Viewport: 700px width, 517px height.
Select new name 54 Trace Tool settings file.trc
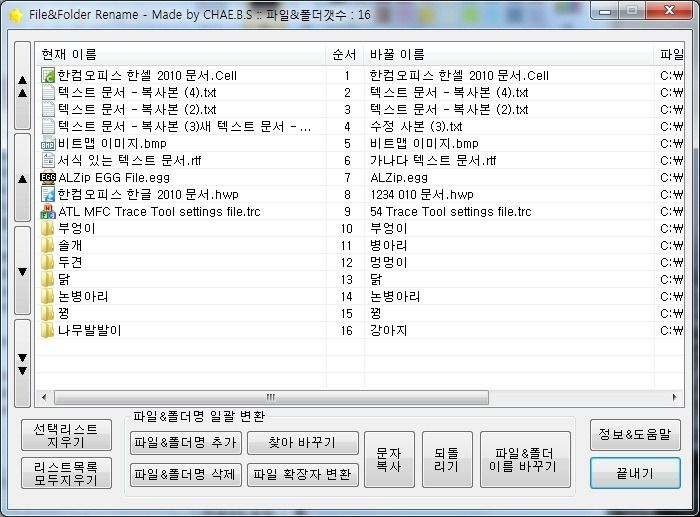[x=450, y=212]
